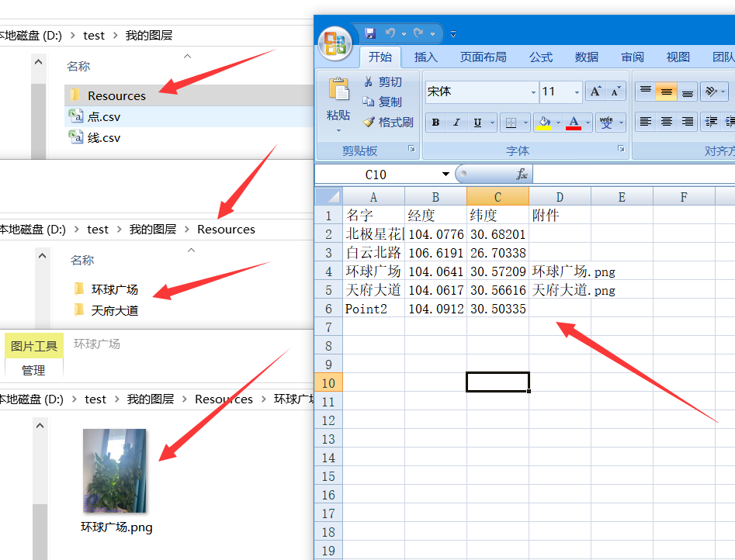The width and height of the screenshot is (735, 560).
Task: Open the 视图 (View) tab
Action: [x=678, y=57]
